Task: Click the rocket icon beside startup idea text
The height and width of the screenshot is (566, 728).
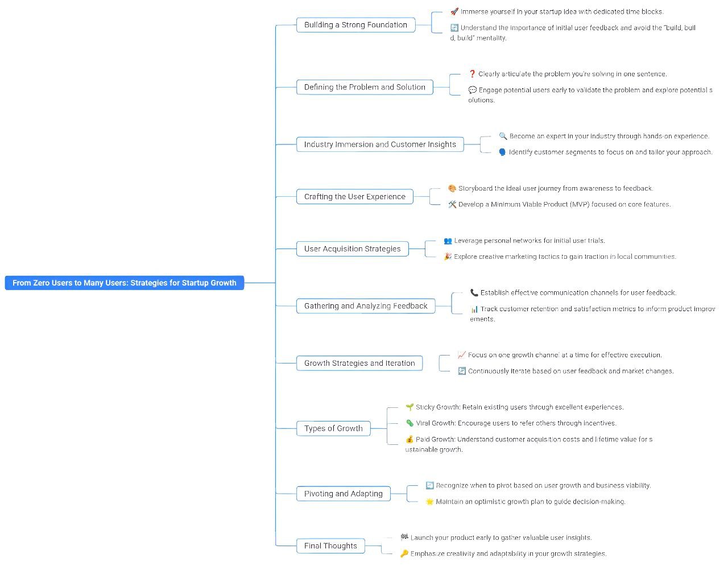Action: pos(454,11)
